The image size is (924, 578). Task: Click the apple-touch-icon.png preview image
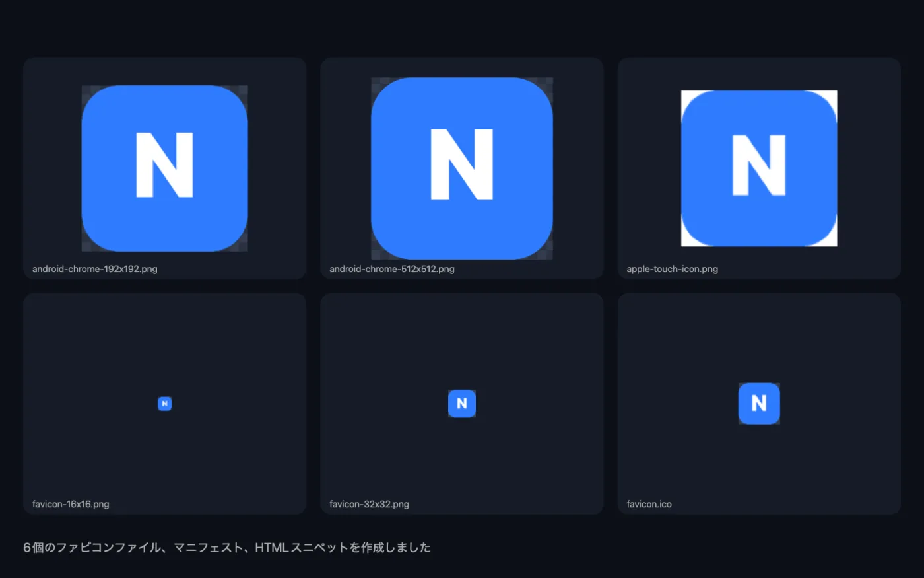tap(759, 168)
